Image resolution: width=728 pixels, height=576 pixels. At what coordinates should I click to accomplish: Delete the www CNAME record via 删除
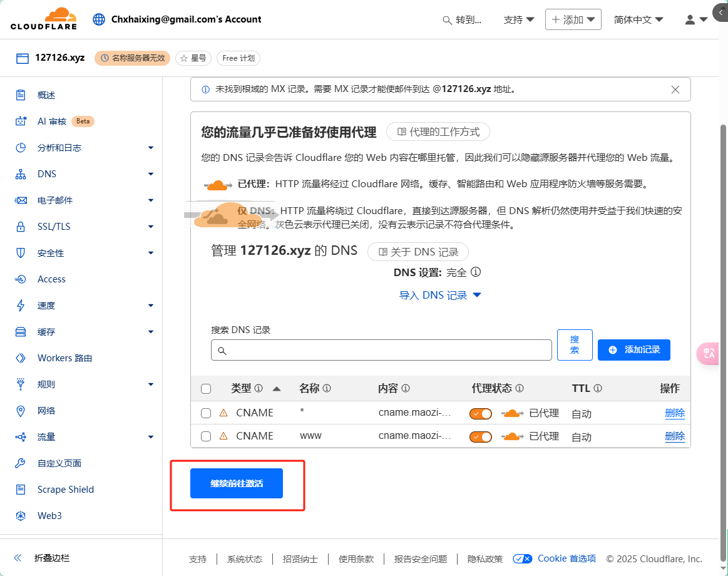675,436
